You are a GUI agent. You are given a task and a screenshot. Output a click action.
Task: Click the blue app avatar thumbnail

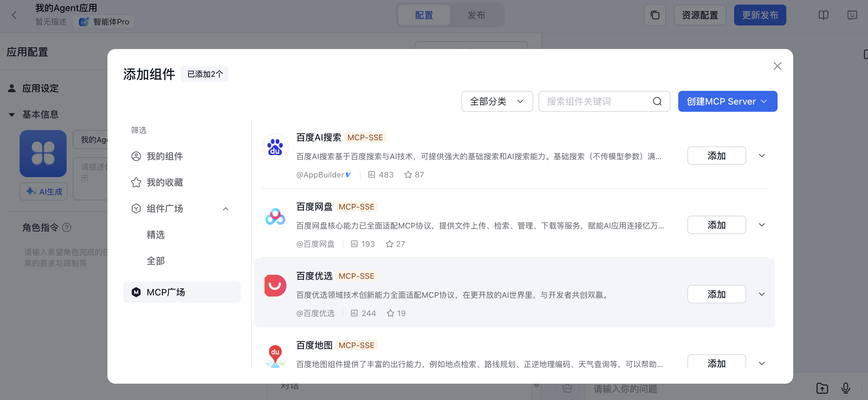(43, 154)
